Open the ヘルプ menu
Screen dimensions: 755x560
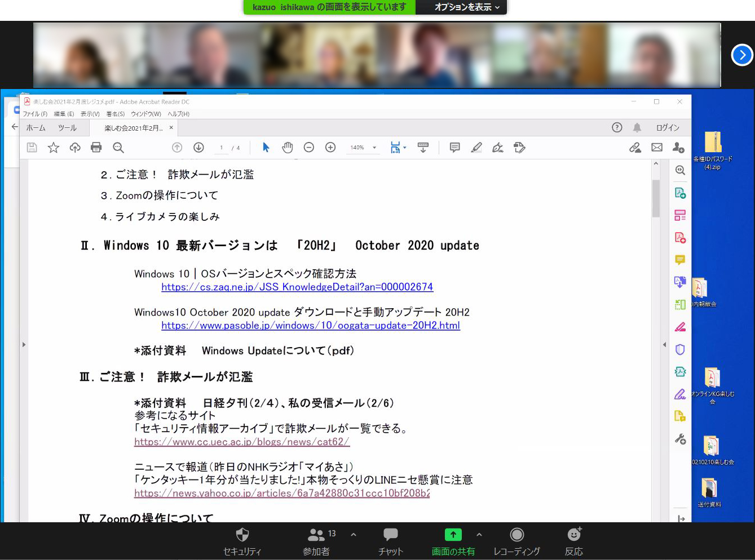pos(178,114)
